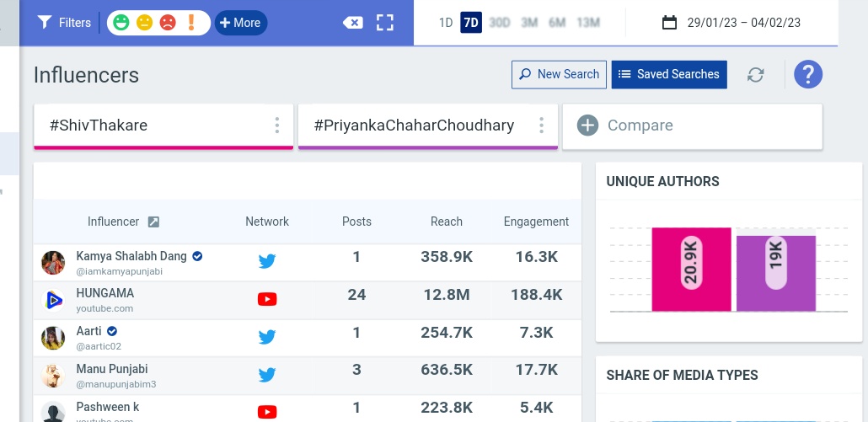Select the 1D time range
The height and width of the screenshot is (422, 868).
[446, 23]
